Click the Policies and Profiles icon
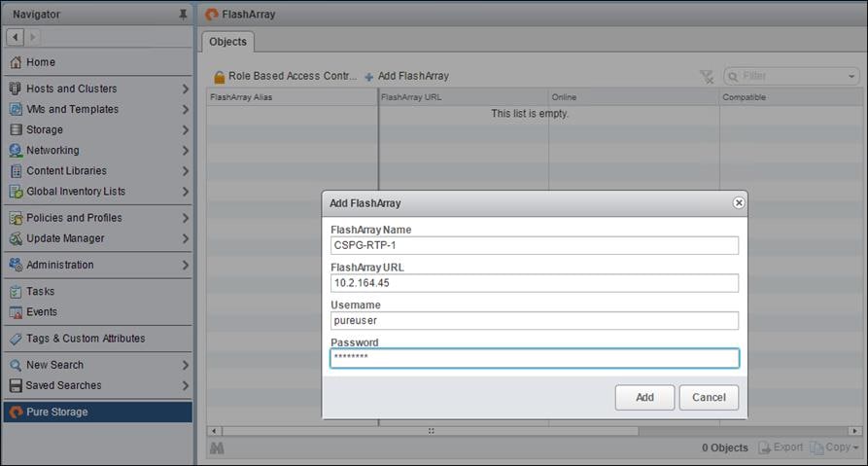This screenshot has height=466, width=868. pos(17,218)
